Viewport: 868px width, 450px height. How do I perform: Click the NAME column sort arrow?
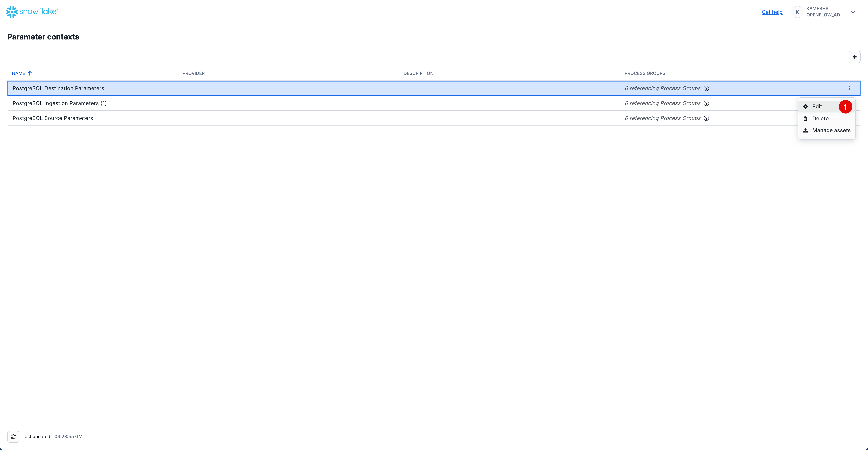(30, 73)
